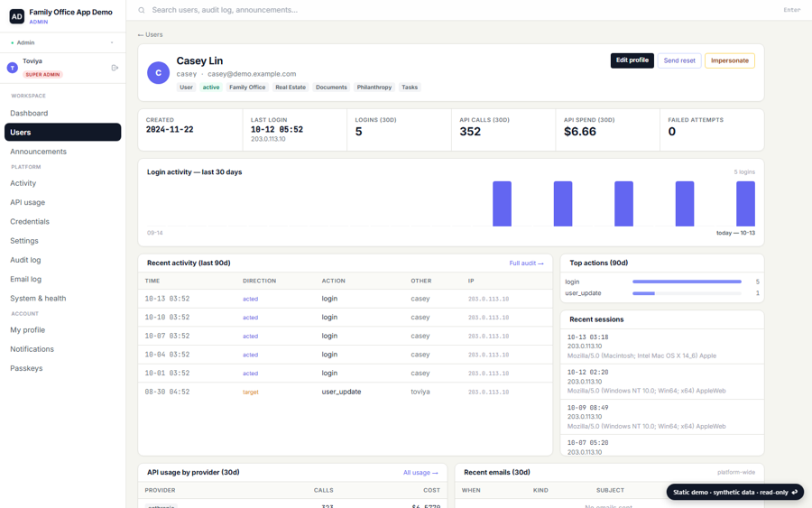The width and height of the screenshot is (812, 508).
Task: Select Users in the sidebar
Action: pyautogui.click(x=62, y=132)
